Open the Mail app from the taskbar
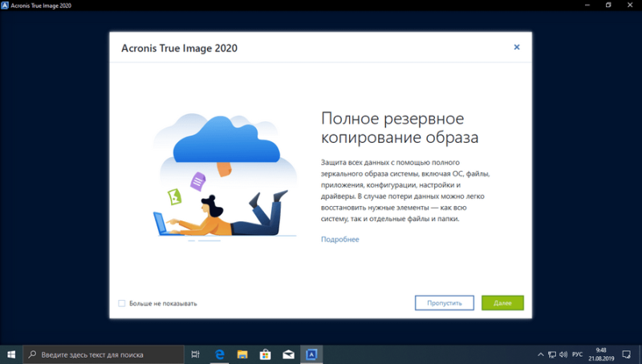 (288, 354)
